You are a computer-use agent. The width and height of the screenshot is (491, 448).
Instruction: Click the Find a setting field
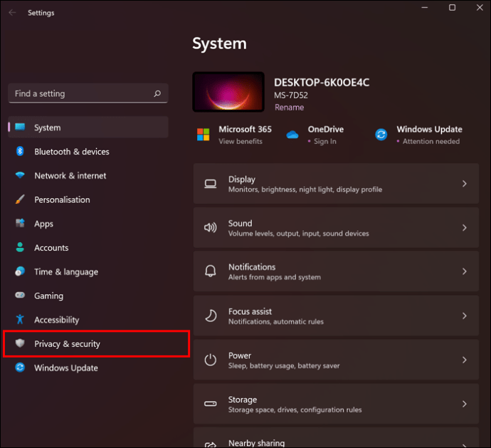(x=88, y=93)
